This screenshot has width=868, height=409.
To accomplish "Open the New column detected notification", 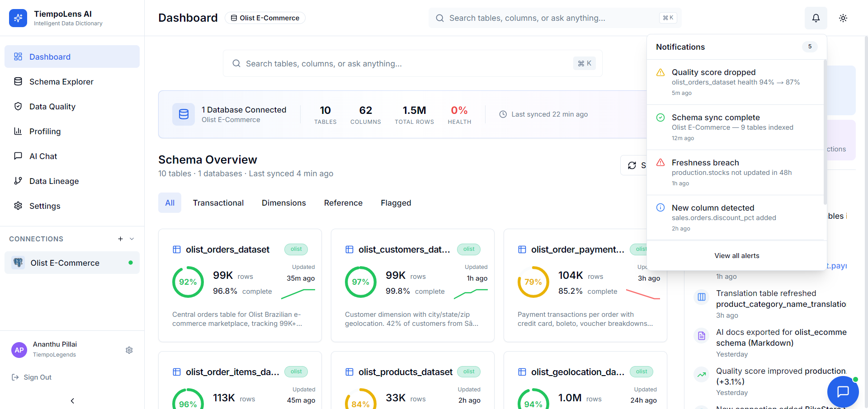I will (x=736, y=218).
